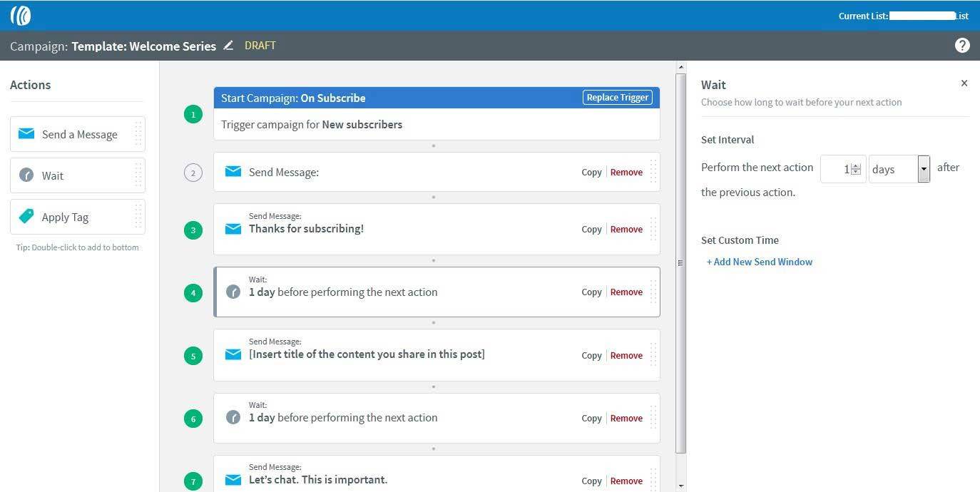Image resolution: width=980 pixels, height=492 pixels.
Task: Remove the step 6 Wait action
Action: (x=626, y=418)
